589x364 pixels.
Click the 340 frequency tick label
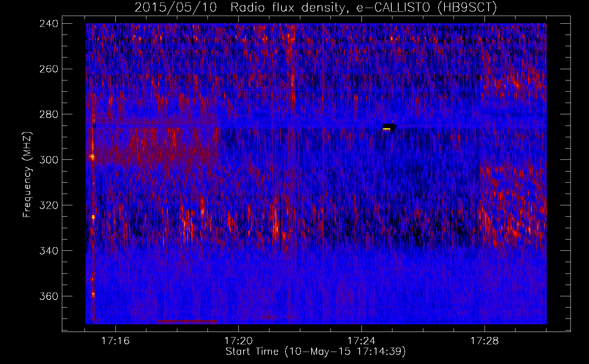(x=48, y=251)
